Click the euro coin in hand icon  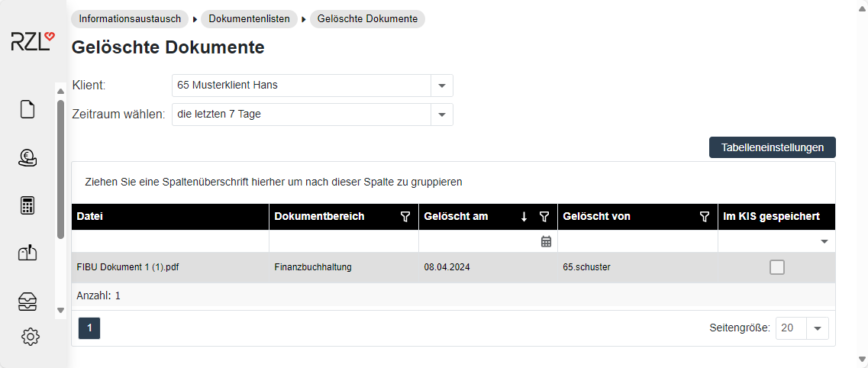click(x=27, y=158)
